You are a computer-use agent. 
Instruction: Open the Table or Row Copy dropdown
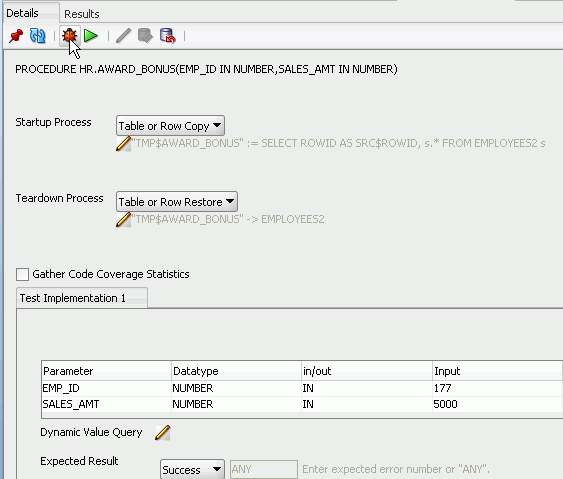tap(170, 126)
